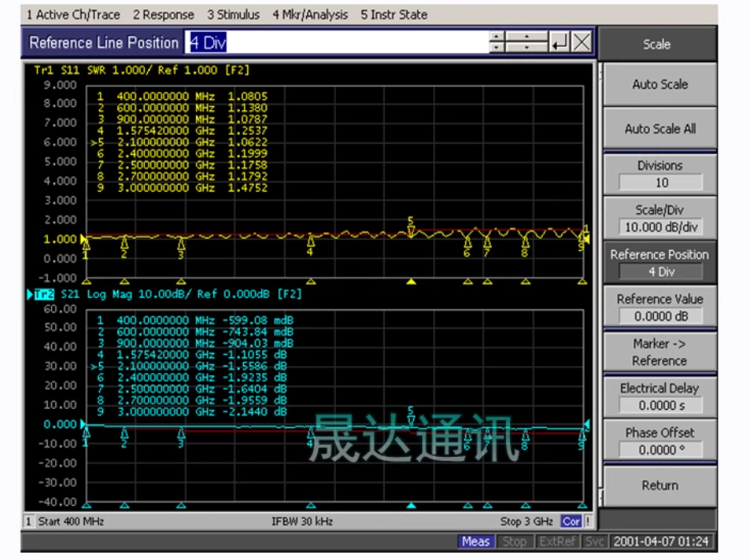This screenshot has width=749, height=560.
Task: Open the 1 Active Ch/Trace menu
Action: (x=74, y=14)
